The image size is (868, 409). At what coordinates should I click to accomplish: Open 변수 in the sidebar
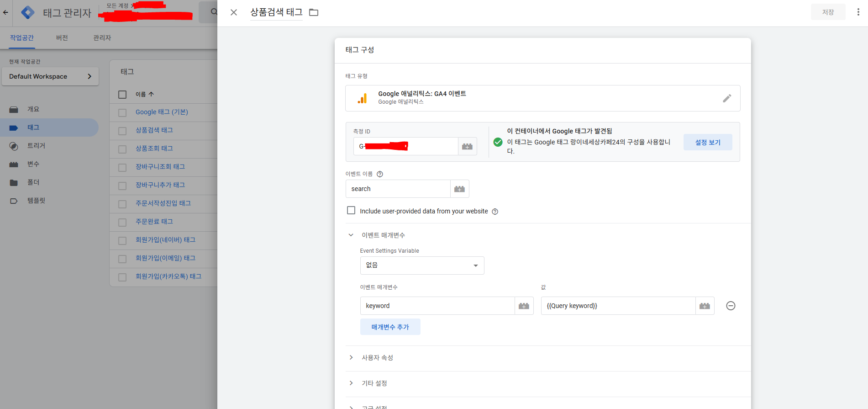(49, 164)
